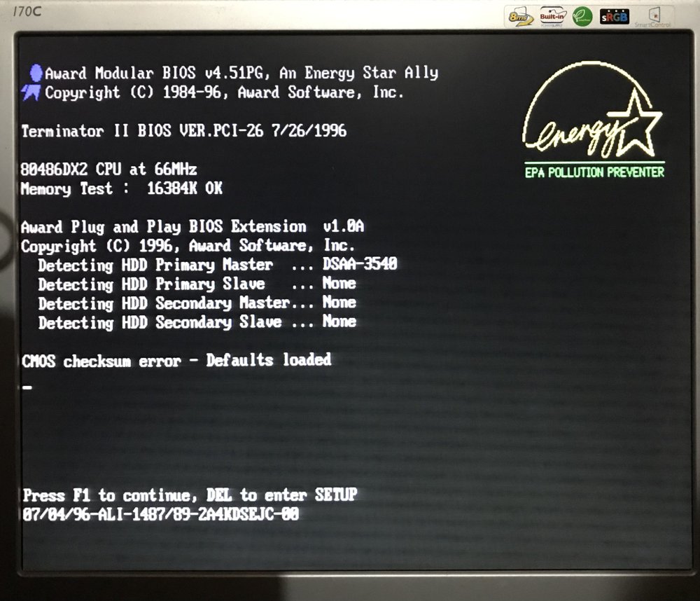Select the CMOS checksum error message
This screenshot has width=700, height=601.
coord(176,360)
